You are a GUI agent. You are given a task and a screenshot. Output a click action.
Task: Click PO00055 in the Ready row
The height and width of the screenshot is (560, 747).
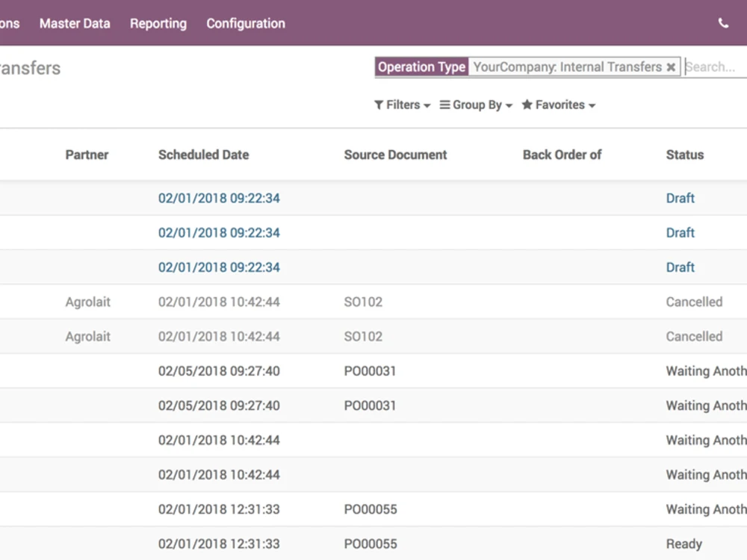click(371, 544)
